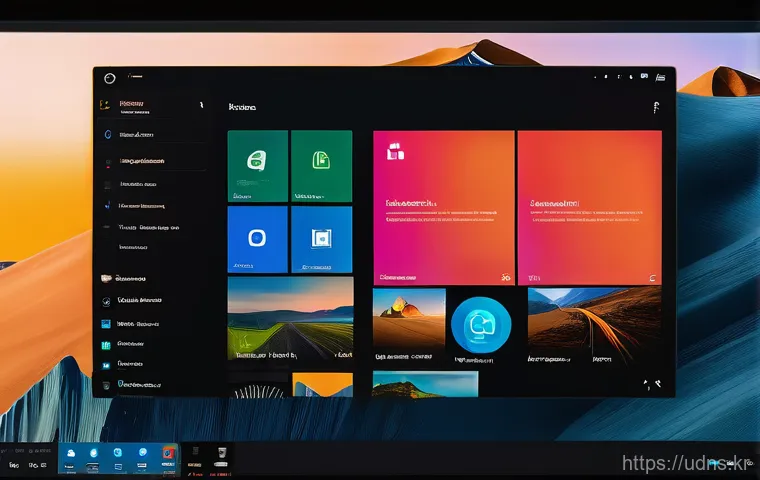Click the arrow icons at window's bottom-right corner
Screen dimensions: 760x480
click(x=652, y=384)
